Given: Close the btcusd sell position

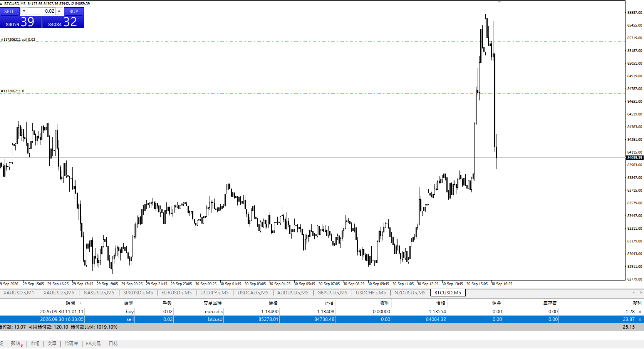Looking at the screenshot, I should [x=640, y=319].
